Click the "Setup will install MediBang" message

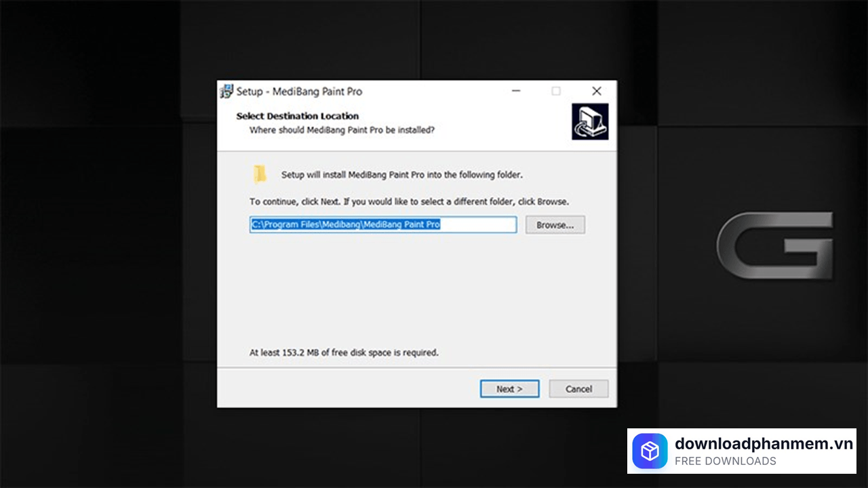[401, 175]
